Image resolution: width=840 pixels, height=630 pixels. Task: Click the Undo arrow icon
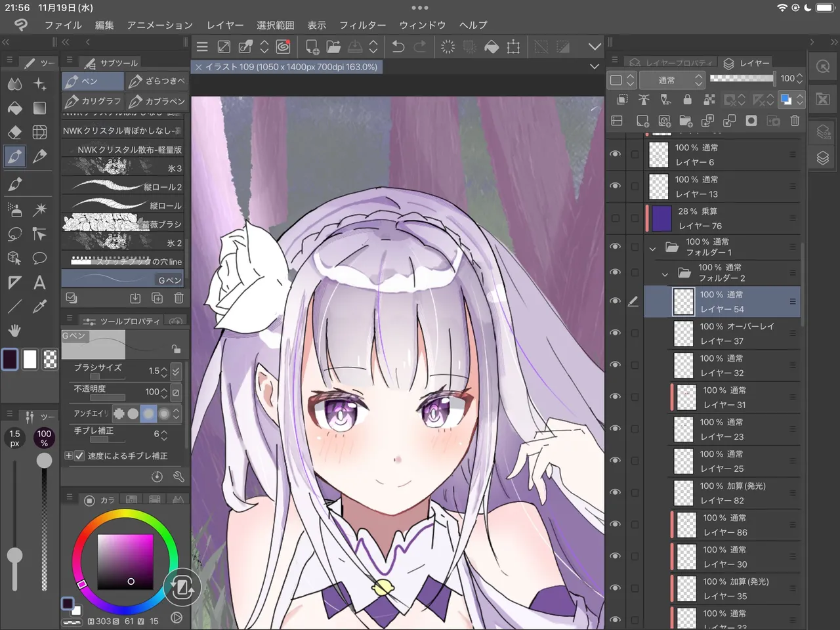[398, 47]
